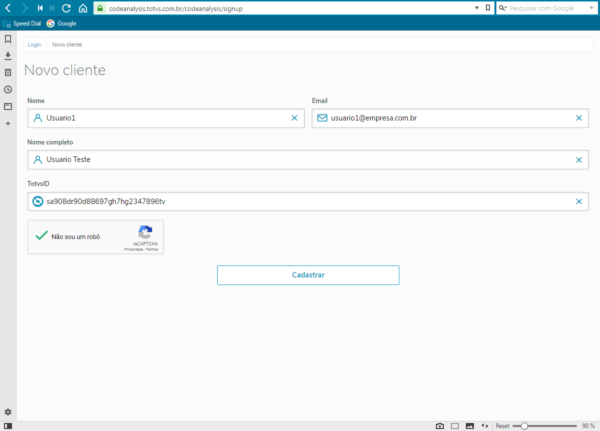Toggle the image loading icon in status bar
Screen dimensions: 600x431
coord(470,425)
